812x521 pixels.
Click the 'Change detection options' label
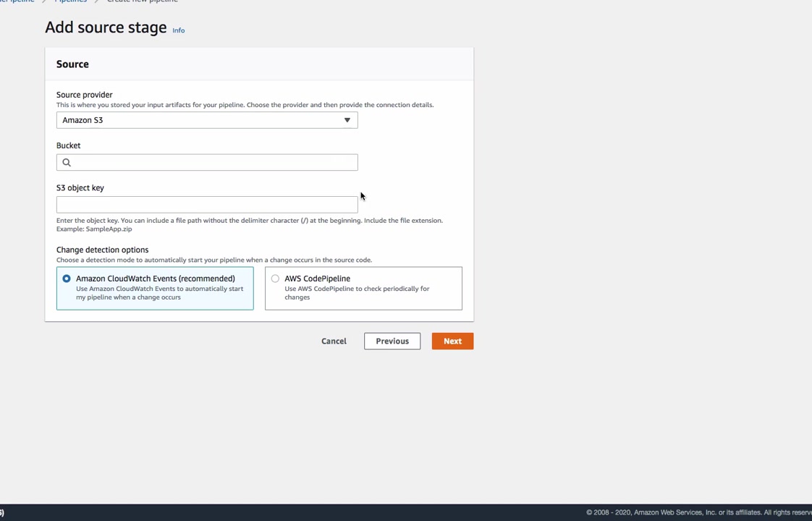click(103, 250)
